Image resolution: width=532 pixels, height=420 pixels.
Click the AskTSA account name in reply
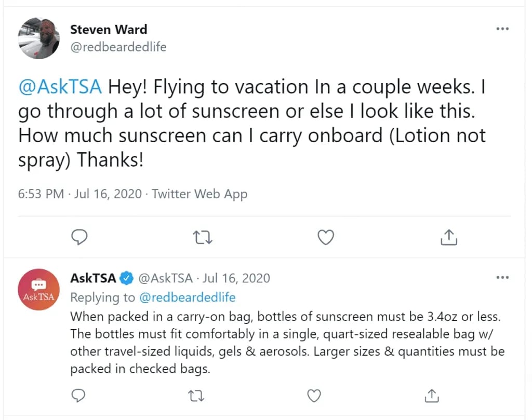click(93, 278)
